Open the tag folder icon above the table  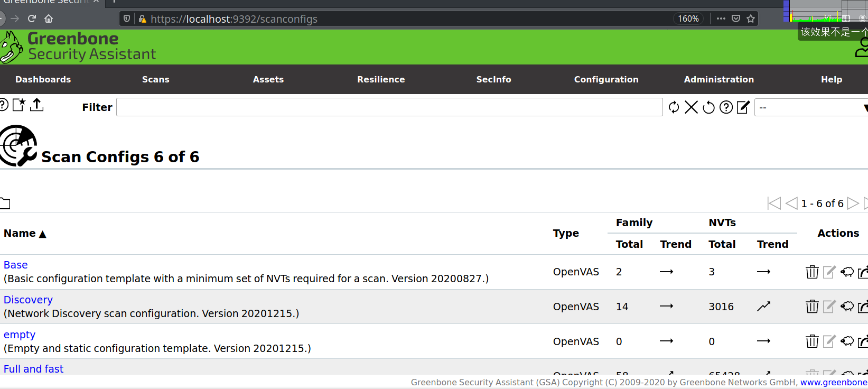(x=5, y=203)
